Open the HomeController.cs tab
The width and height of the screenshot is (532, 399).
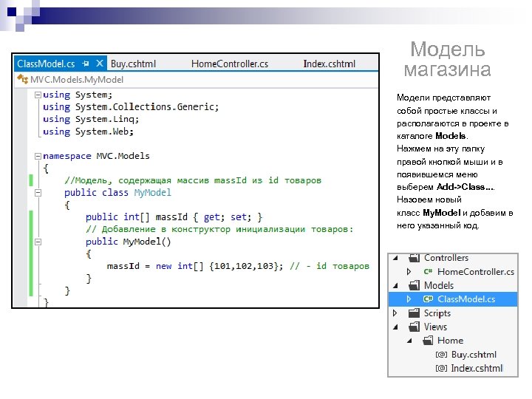tap(230, 64)
